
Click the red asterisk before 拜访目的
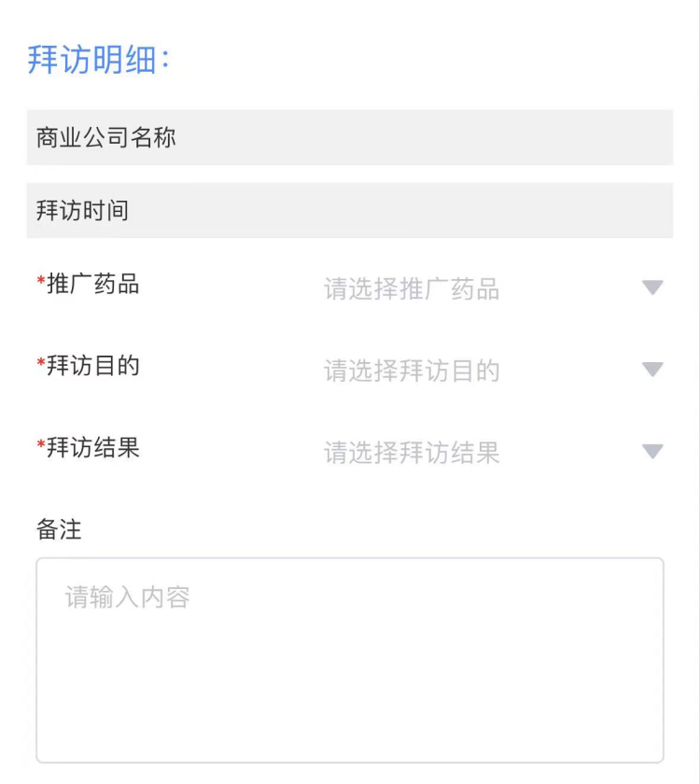[x=41, y=361]
